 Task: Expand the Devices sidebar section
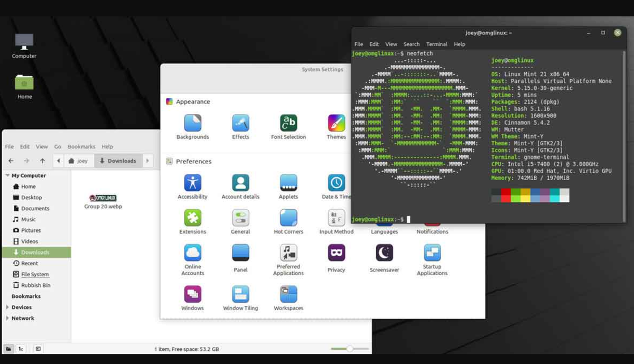click(x=7, y=307)
